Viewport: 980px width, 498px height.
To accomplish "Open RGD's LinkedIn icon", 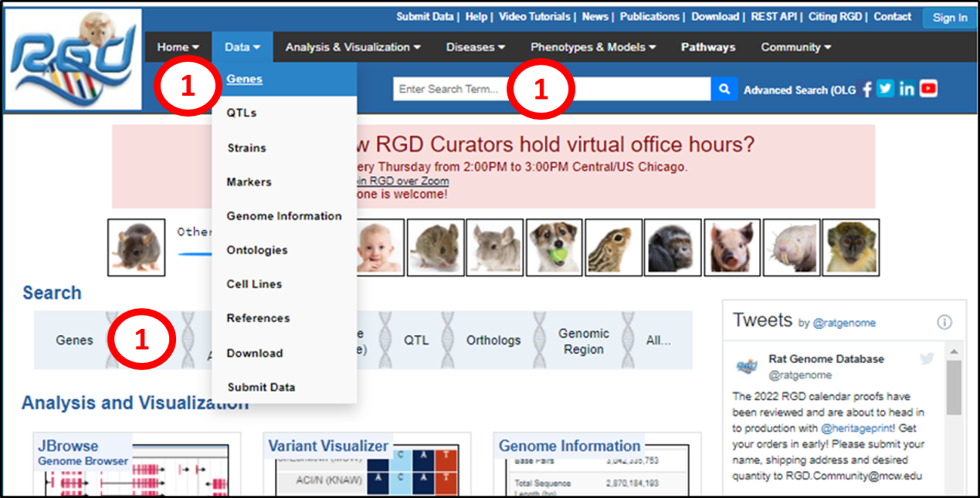I will coord(907,89).
